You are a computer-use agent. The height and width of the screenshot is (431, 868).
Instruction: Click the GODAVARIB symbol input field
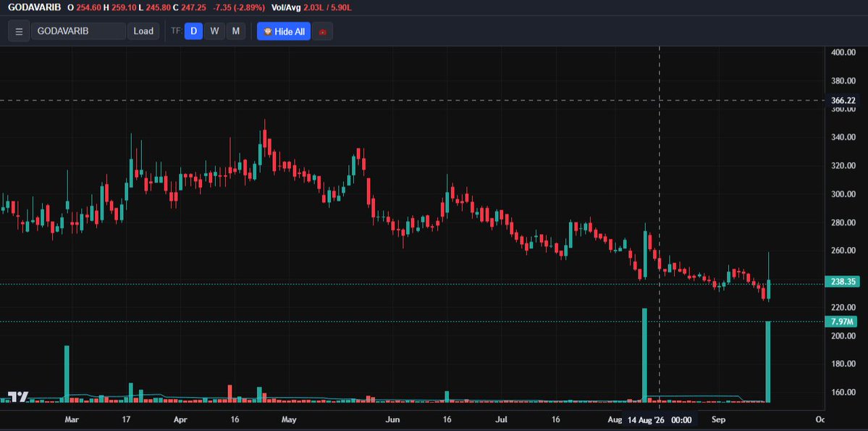(x=79, y=32)
